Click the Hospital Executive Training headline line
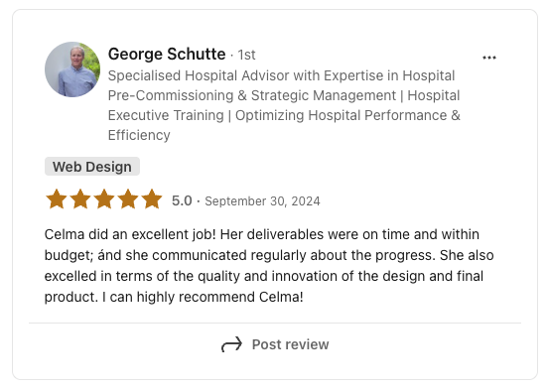The width and height of the screenshot is (548, 392). point(284,115)
